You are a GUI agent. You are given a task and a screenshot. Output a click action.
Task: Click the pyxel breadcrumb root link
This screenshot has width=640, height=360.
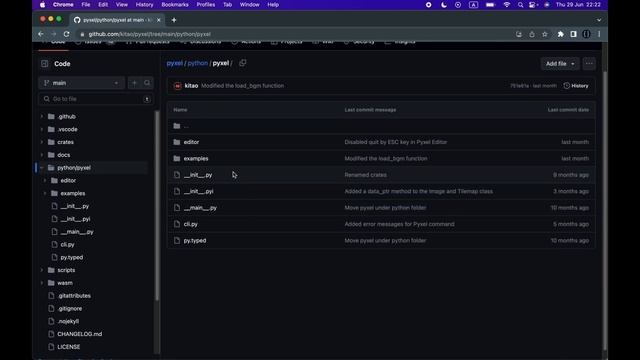pyautogui.click(x=175, y=63)
